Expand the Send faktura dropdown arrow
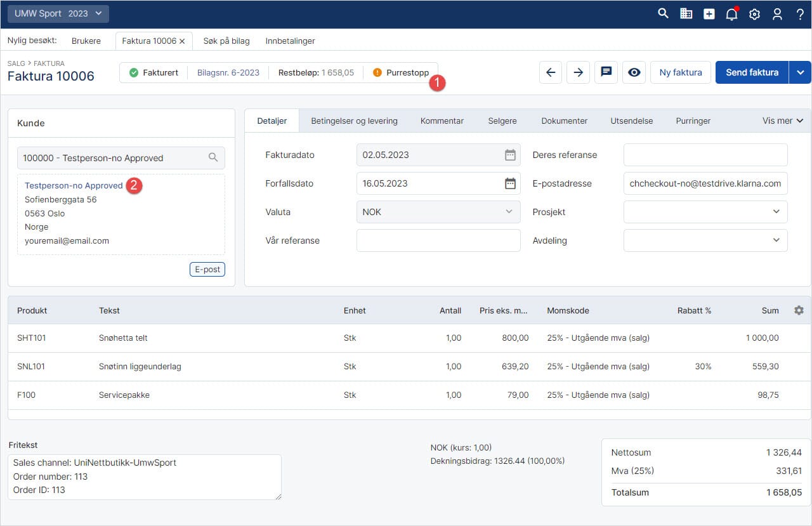 tap(800, 72)
